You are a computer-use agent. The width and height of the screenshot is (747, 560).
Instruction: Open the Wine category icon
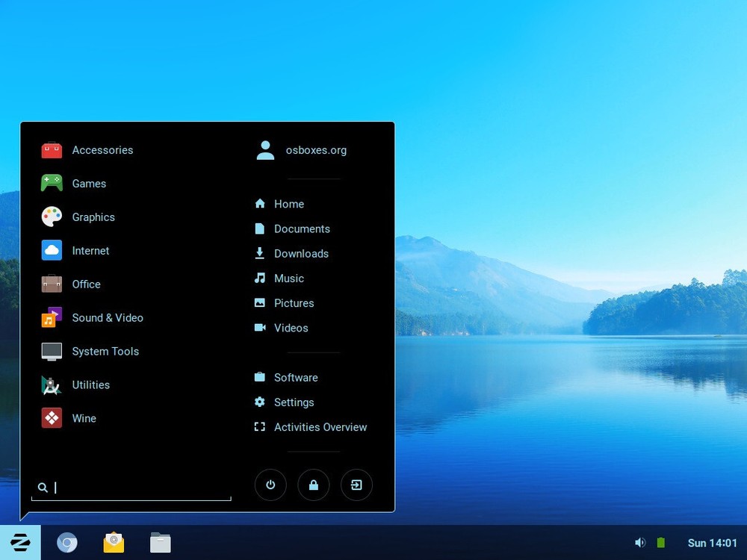51,418
